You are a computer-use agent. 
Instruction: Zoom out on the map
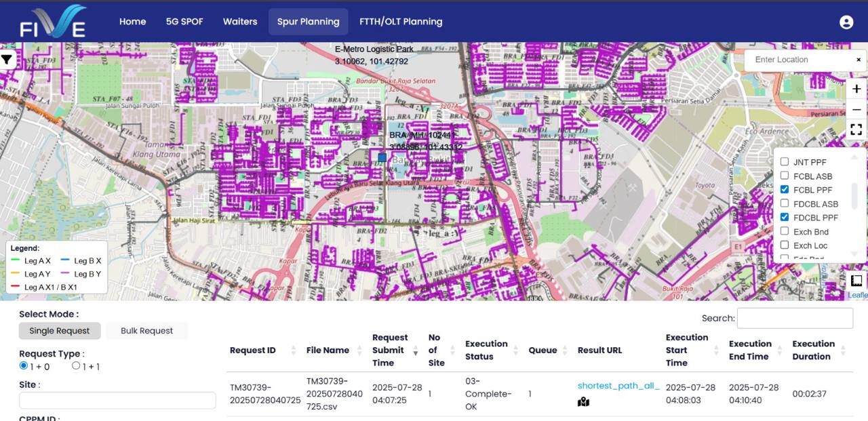point(856,110)
